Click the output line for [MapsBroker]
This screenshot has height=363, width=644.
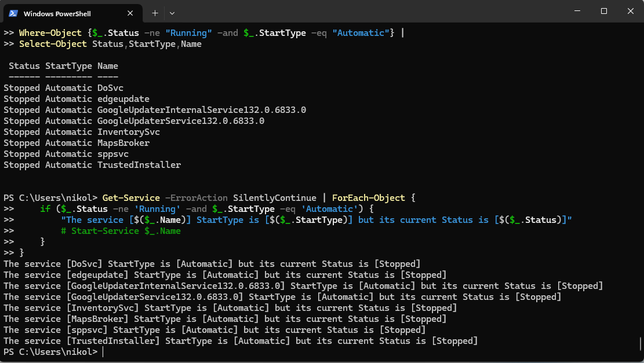[225, 319]
